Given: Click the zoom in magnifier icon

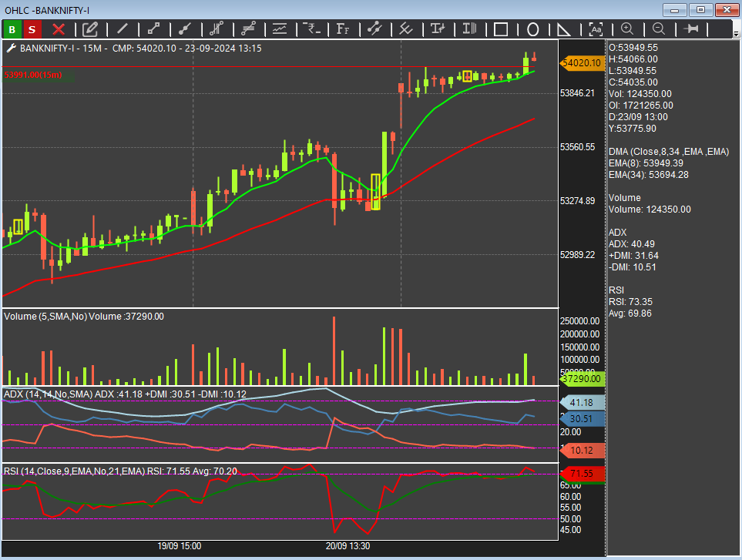Looking at the screenshot, I should tap(627, 29).
